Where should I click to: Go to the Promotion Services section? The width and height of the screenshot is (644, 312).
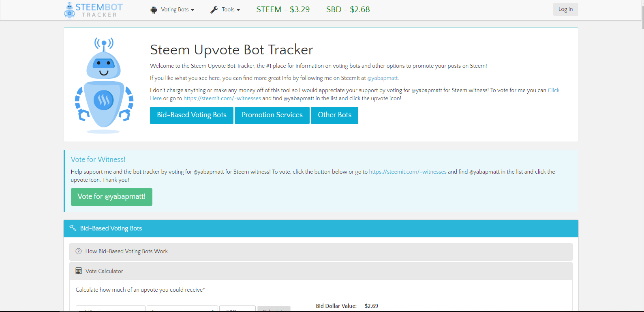272,115
